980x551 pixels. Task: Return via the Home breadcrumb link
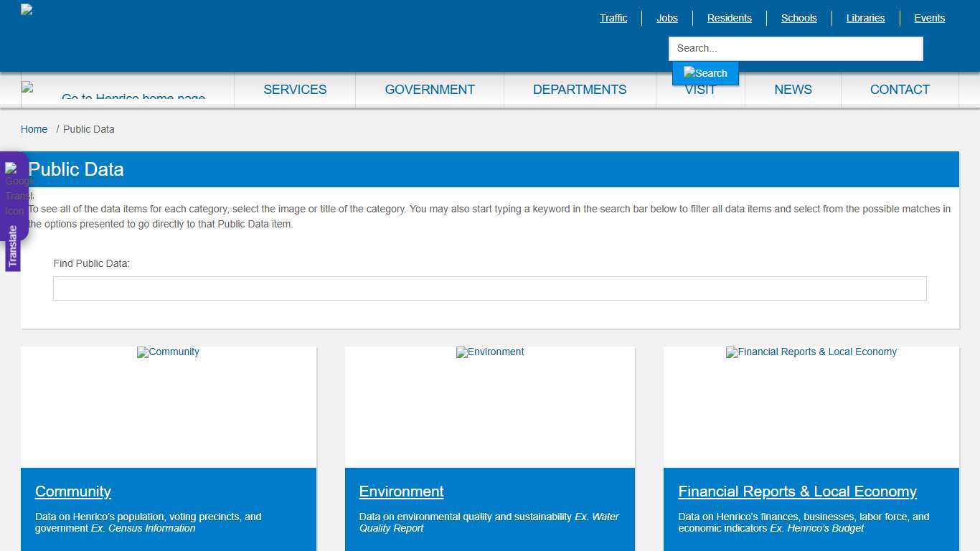(x=34, y=129)
